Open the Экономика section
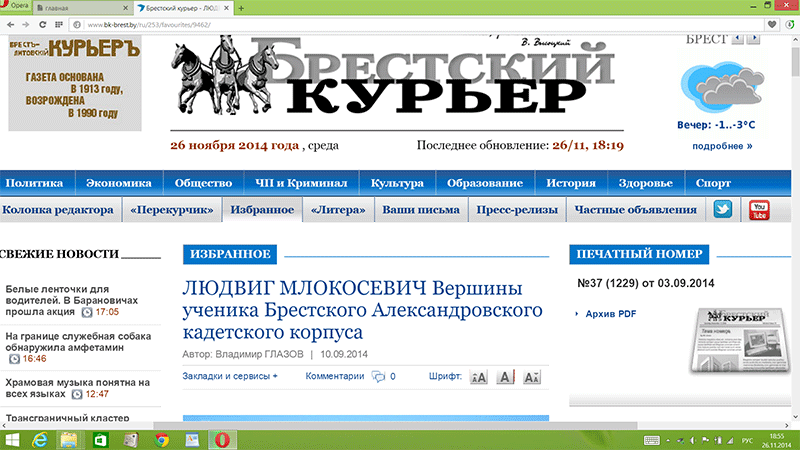 pos(119,183)
